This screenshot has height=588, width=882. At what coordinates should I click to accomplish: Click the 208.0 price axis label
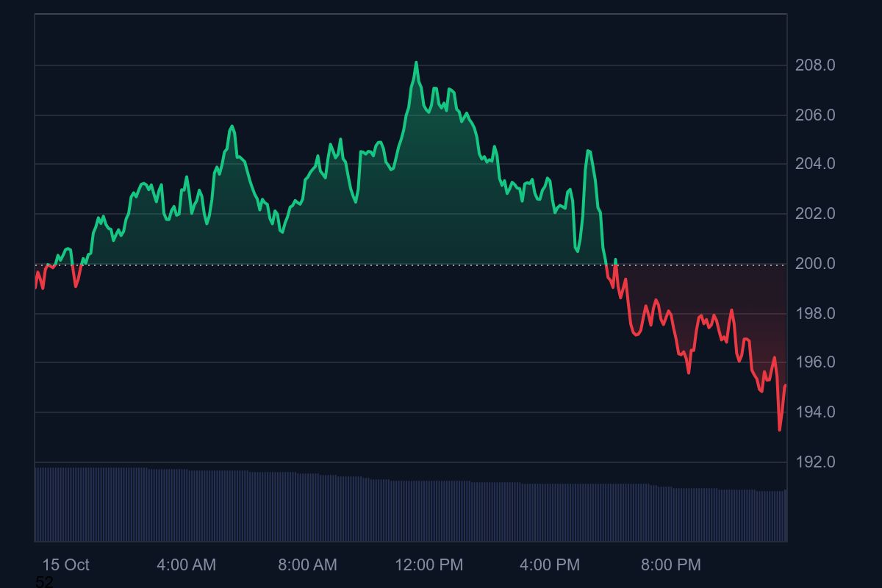815,65
